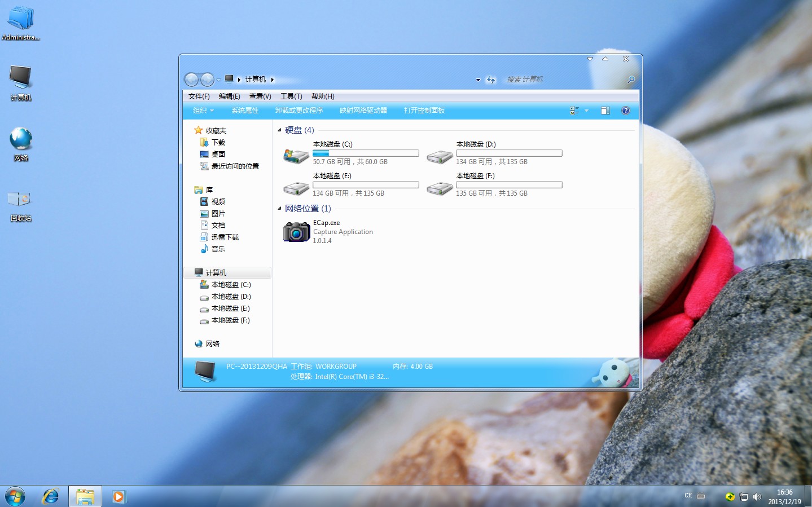The width and height of the screenshot is (812, 507).
Task: Open the Windows Start menu
Action: tap(15, 496)
